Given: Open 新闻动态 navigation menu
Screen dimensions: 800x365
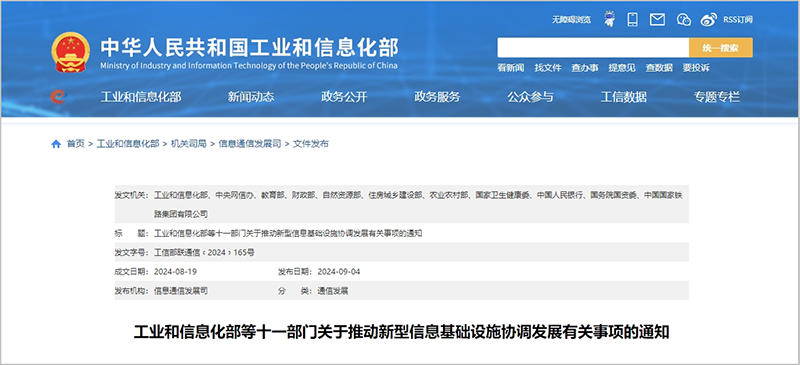Looking at the screenshot, I should pos(251,96).
